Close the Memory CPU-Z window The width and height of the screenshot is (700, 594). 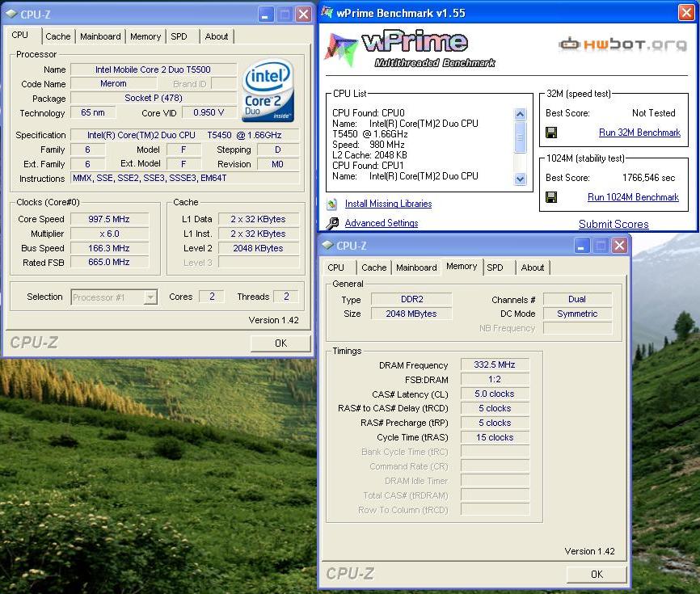[620, 246]
